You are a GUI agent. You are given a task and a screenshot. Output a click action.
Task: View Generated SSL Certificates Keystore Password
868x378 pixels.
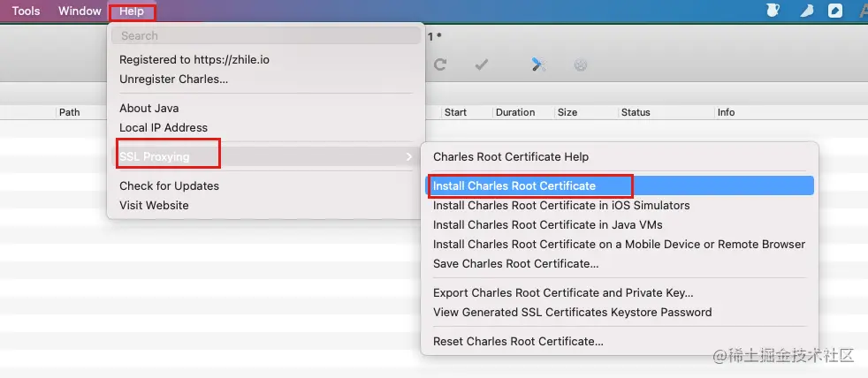coord(620,312)
